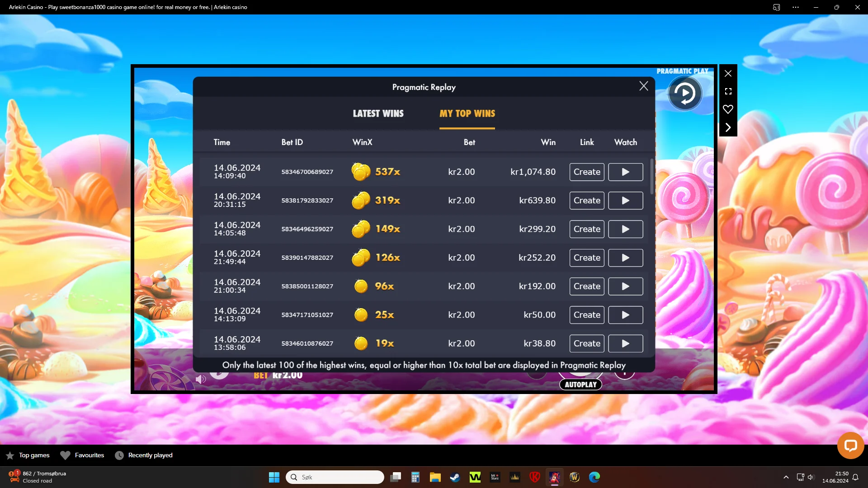868x488 pixels.
Task: Watch replay of the 126x win
Action: click(x=626, y=258)
